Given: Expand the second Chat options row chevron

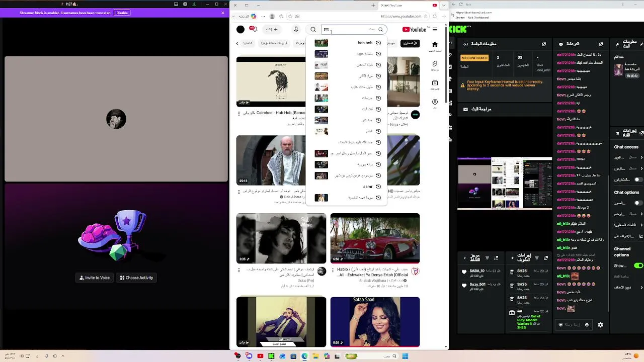Looking at the screenshot, I should coord(641,214).
